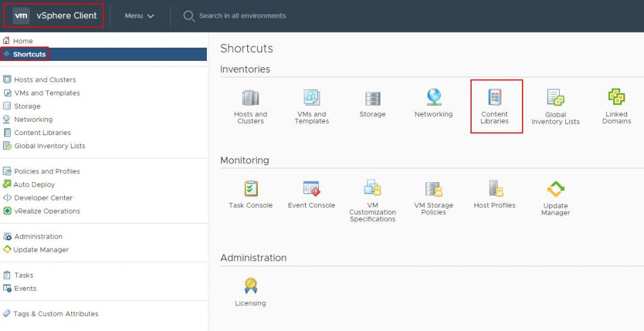Click sidebar Storage database icon
This screenshot has width=644, height=331.
[x=6, y=106]
